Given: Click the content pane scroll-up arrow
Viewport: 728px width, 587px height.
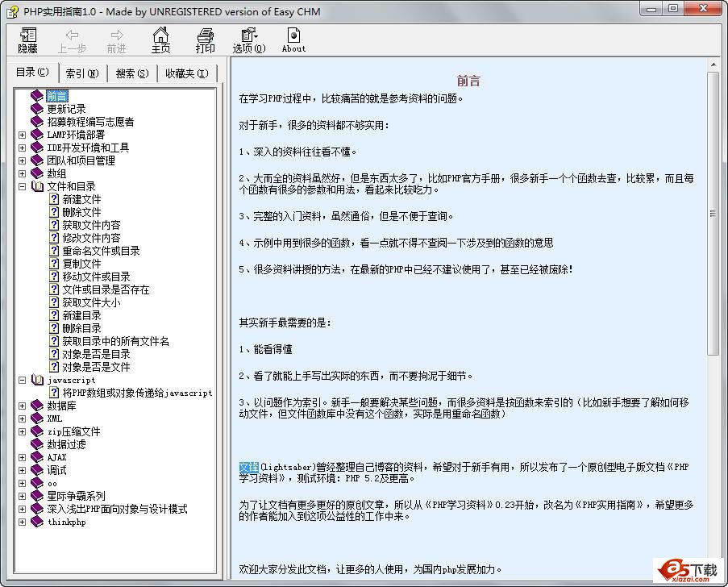Looking at the screenshot, I should click(x=713, y=65).
